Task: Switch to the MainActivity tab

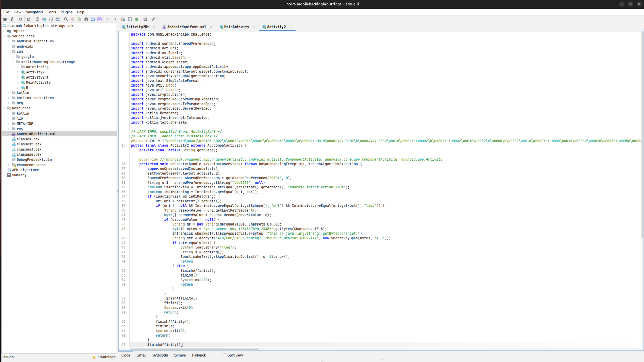Action: [237, 27]
